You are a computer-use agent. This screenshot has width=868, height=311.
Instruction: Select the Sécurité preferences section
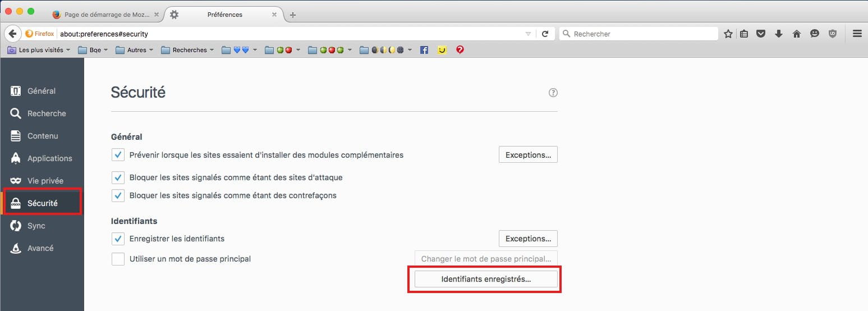[x=42, y=203]
